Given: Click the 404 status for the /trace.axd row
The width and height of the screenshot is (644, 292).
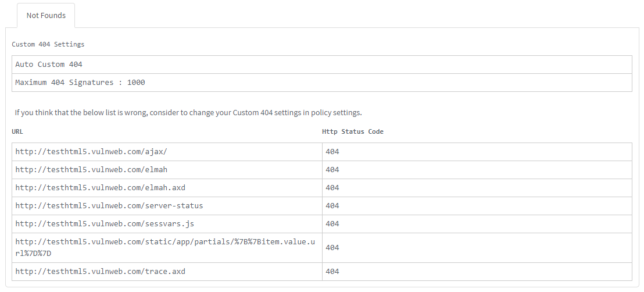Looking at the screenshot, I should click(x=332, y=271).
